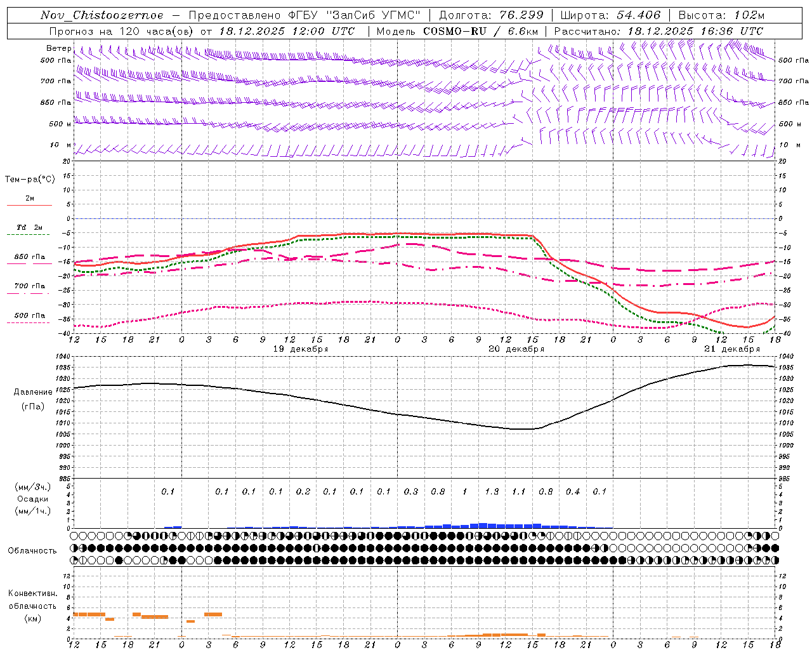Click the 'Модель COSMO-RU / 6.6км' text
The height and width of the screenshot is (650, 812).
coord(457,31)
